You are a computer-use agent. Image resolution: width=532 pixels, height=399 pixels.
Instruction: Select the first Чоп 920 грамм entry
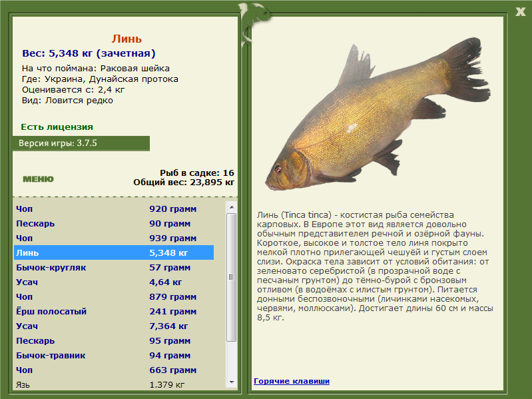click(114, 208)
